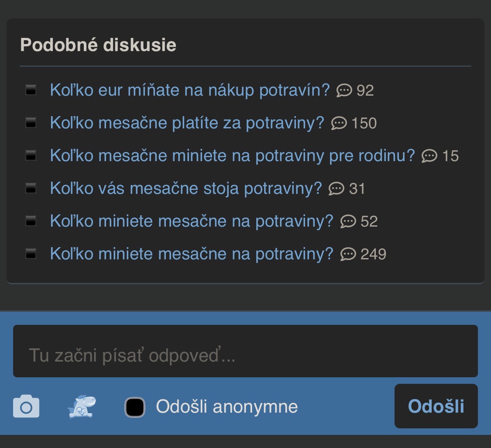Click the comment bubble icon beside 31
This screenshot has width=491, height=448.
pyautogui.click(x=336, y=189)
